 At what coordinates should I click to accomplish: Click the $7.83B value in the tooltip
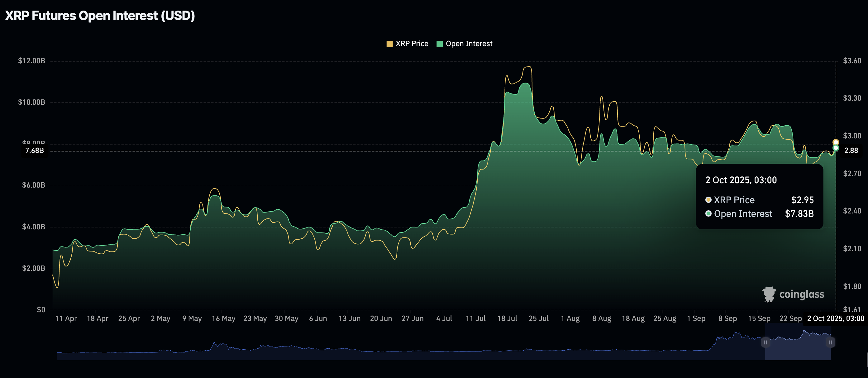pos(799,213)
